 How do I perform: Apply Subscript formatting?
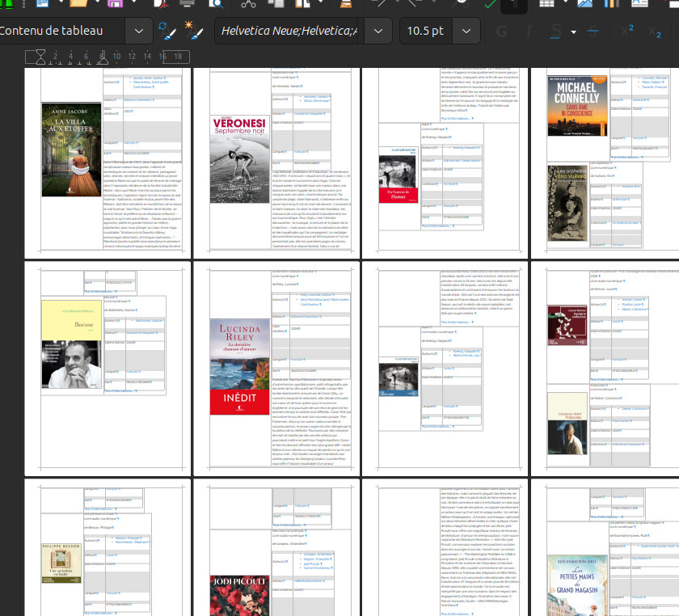coord(655,32)
